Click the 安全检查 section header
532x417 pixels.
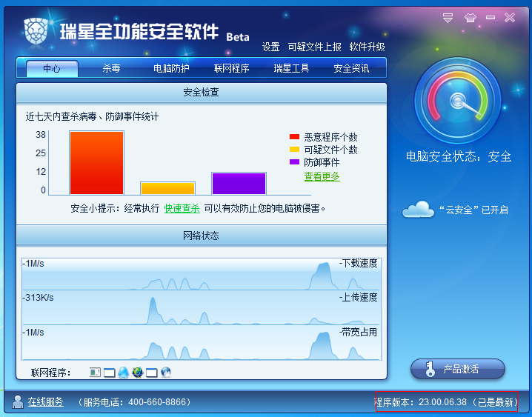202,93
